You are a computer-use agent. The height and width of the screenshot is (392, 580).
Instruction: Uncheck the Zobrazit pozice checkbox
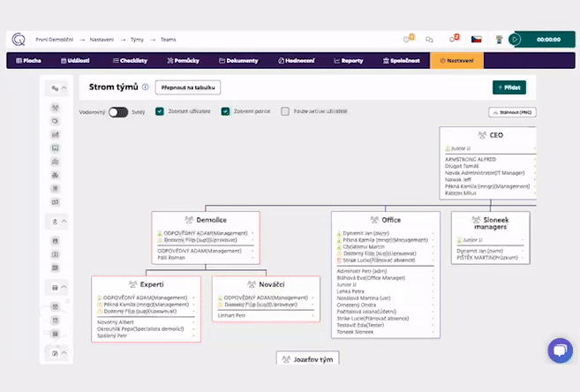pos(225,111)
